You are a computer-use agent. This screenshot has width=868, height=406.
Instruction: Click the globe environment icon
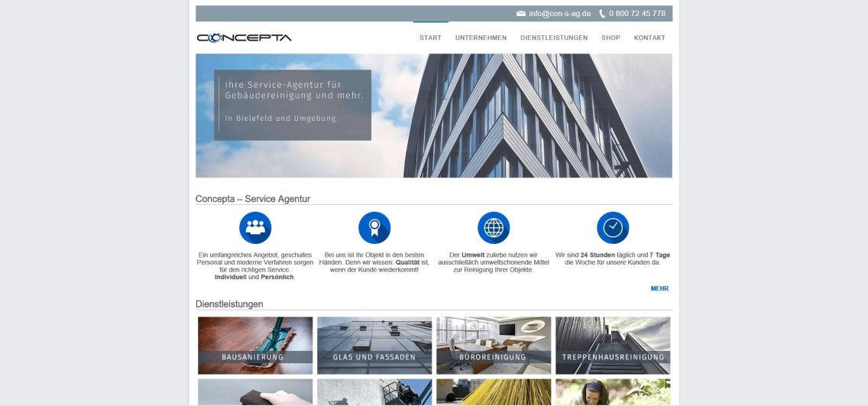pyautogui.click(x=494, y=228)
